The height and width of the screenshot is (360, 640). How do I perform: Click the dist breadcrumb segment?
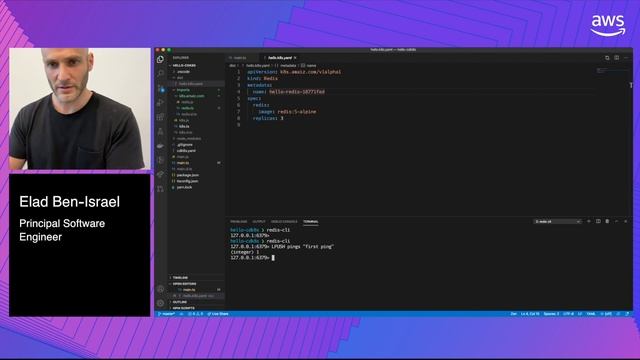coord(232,66)
